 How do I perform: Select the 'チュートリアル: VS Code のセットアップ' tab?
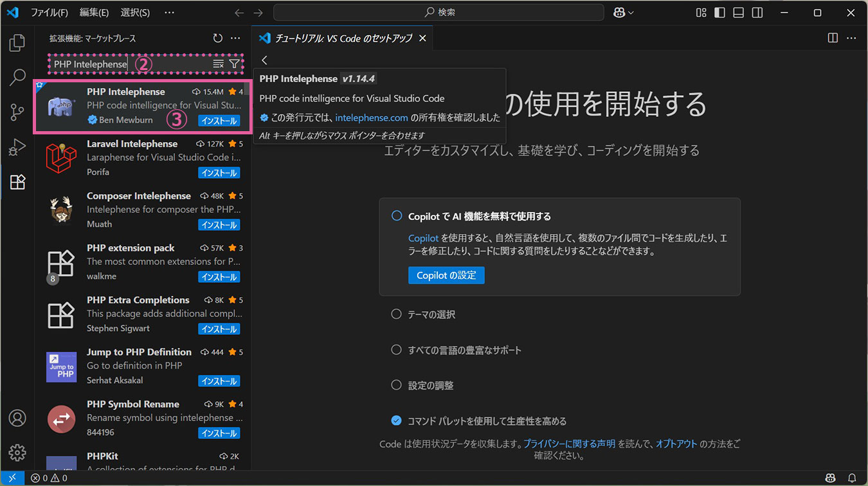343,38
